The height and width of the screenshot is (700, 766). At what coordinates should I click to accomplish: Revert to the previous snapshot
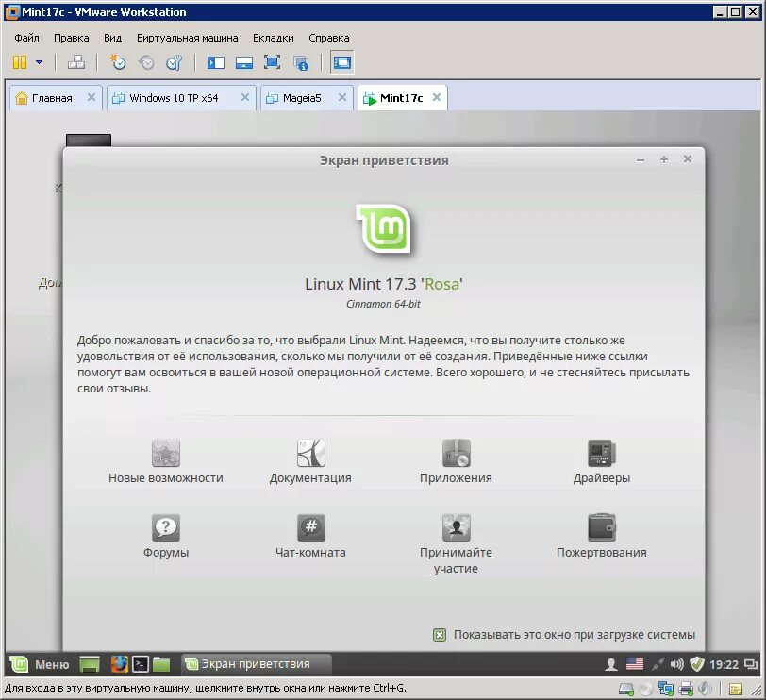145,62
